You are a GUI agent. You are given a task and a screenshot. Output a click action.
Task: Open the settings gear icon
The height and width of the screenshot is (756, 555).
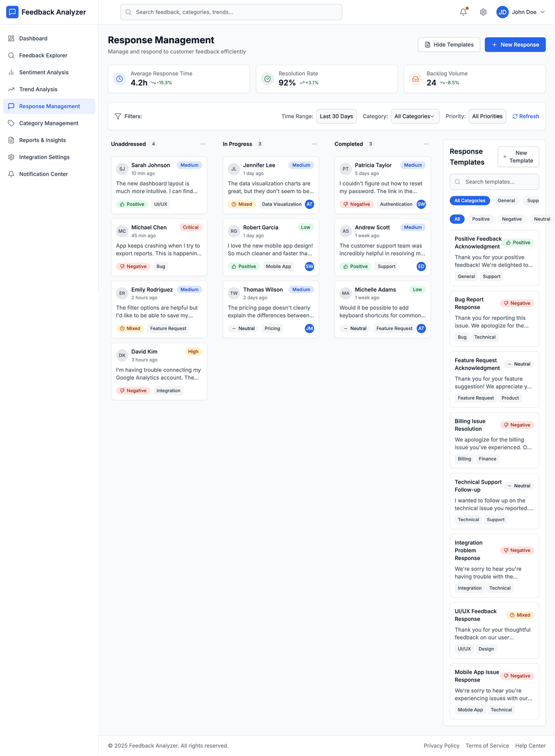click(x=483, y=12)
